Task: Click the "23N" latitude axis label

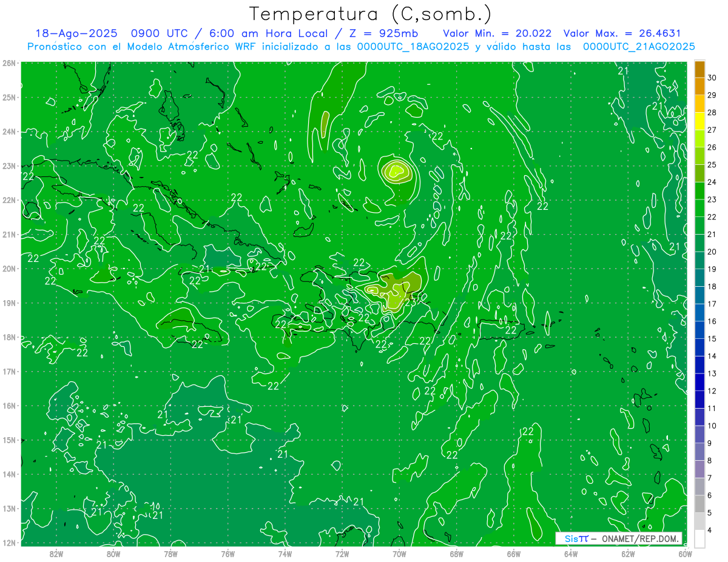Action: point(9,166)
